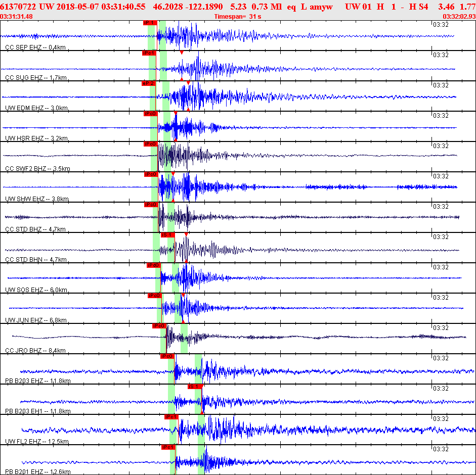The height and width of the screenshot is (475, 476).
Task: Click station label 'UW JUN EHZ -- 6.8km'
Action: 36,320
